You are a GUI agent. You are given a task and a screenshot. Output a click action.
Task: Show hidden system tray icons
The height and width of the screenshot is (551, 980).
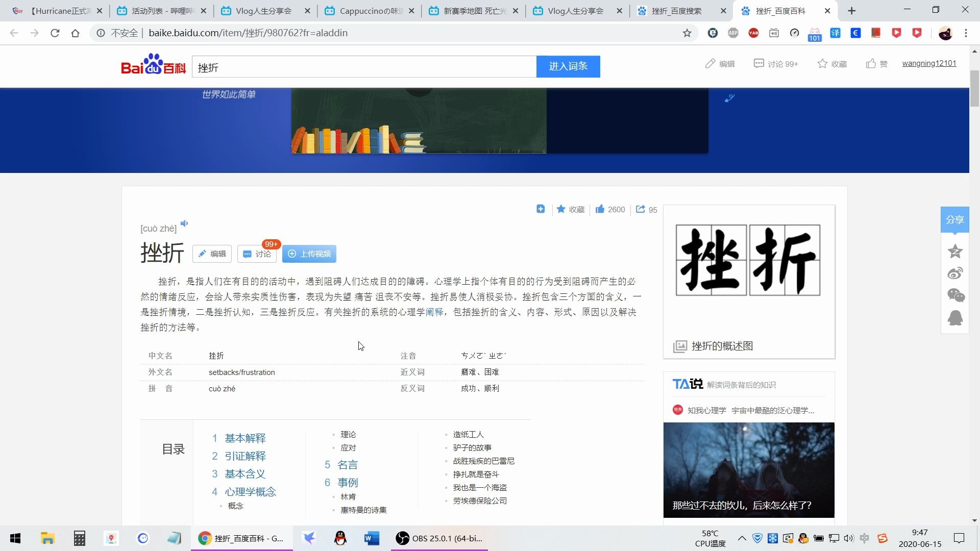[x=742, y=538]
